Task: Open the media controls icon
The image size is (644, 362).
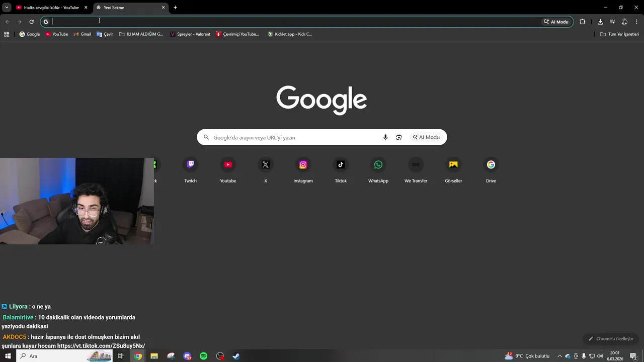Action: tap(612, 22)
